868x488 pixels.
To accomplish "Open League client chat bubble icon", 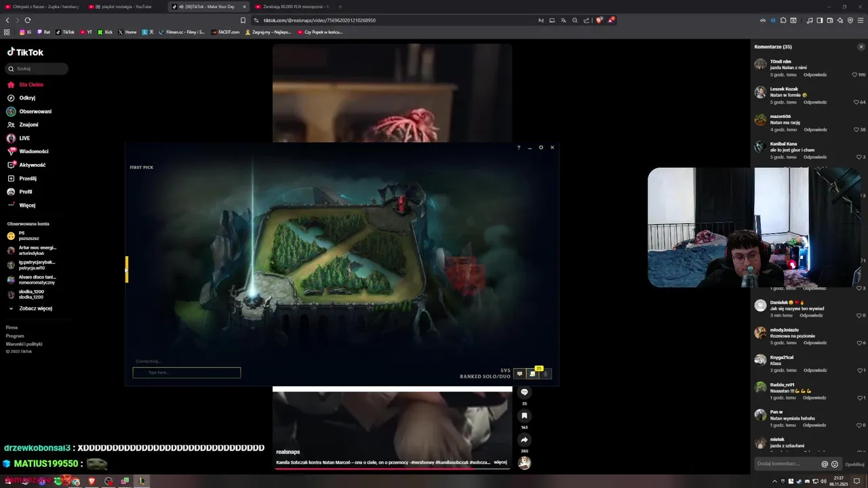I will pyautogui.click(x=519, y=373).
